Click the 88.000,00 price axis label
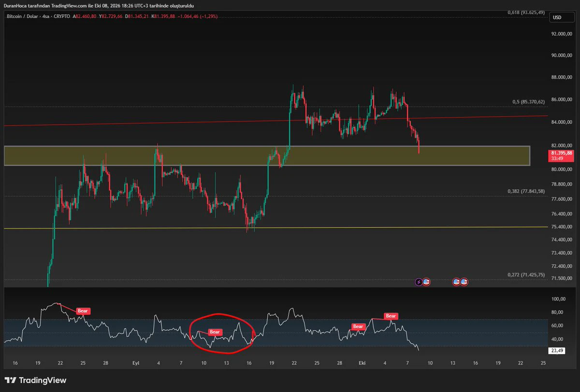The image size is (580, 392). tap(562, 77)
